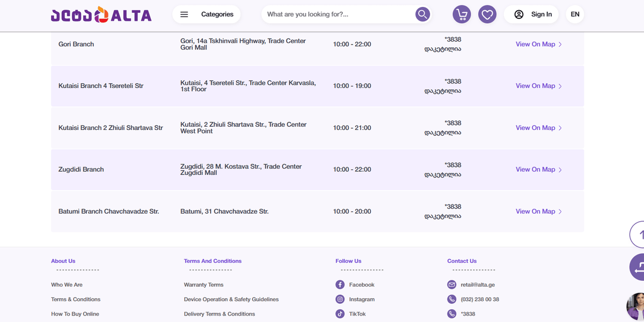Click the TikTok text link
The image size is (644, 322).
(357, 314)
